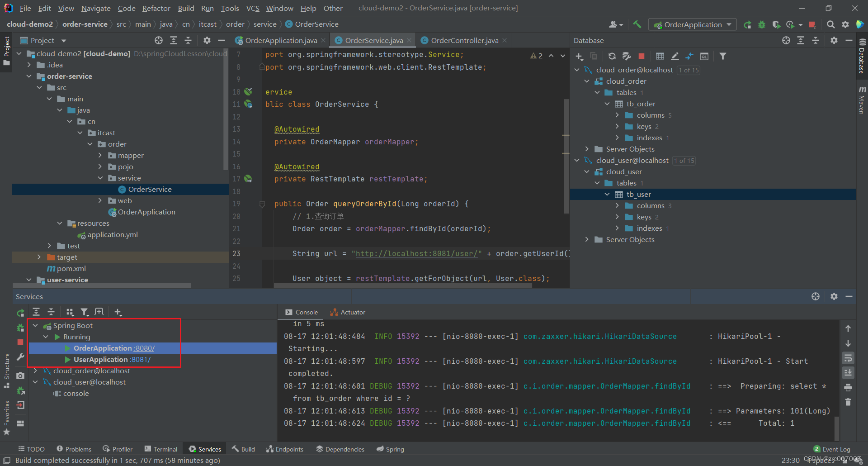Collapse Spring Boot node in Services
The height and width of the screenshot is (466, 868).
(35, 325)
